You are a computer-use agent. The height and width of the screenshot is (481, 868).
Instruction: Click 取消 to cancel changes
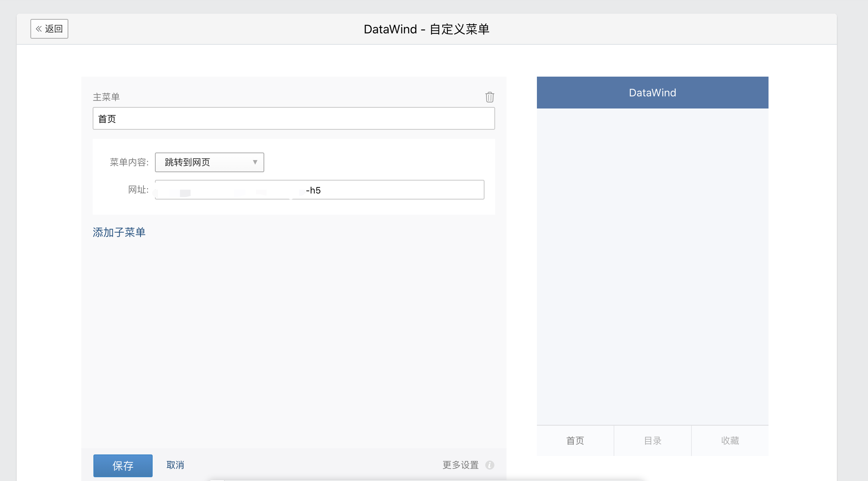pyautogui.click(x=175, y=465)
